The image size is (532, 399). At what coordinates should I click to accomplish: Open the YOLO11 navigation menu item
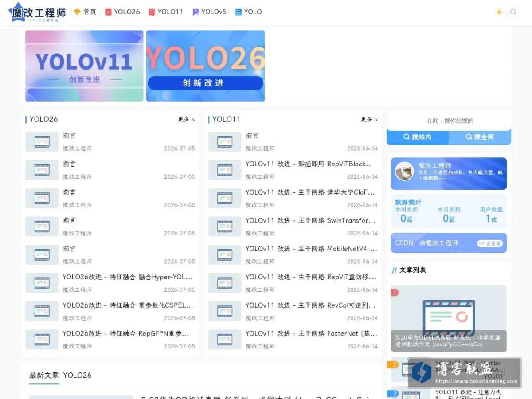[166, 12]
